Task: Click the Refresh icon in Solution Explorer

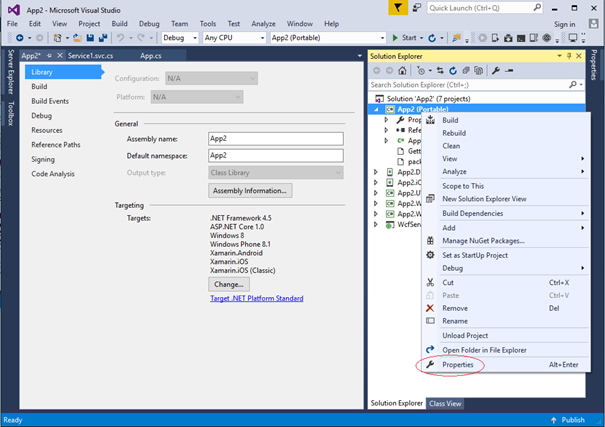Action: point(453,71)
